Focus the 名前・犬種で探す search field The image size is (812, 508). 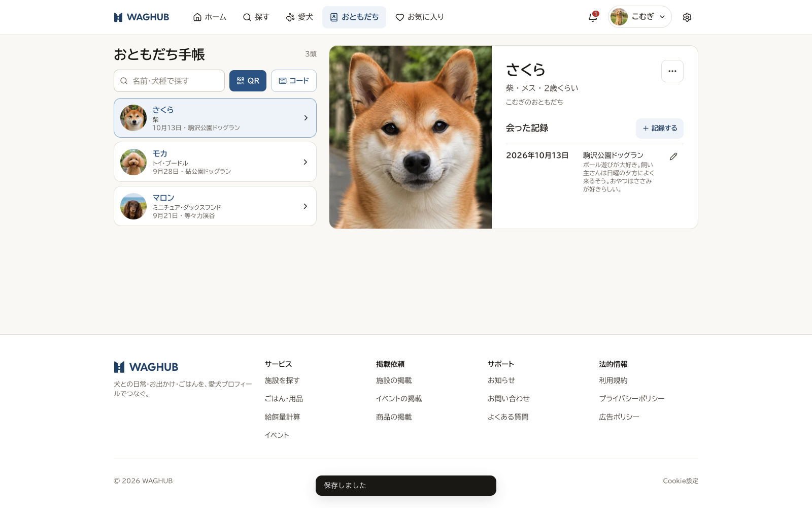pyautogui.click(x=169, y=81)
